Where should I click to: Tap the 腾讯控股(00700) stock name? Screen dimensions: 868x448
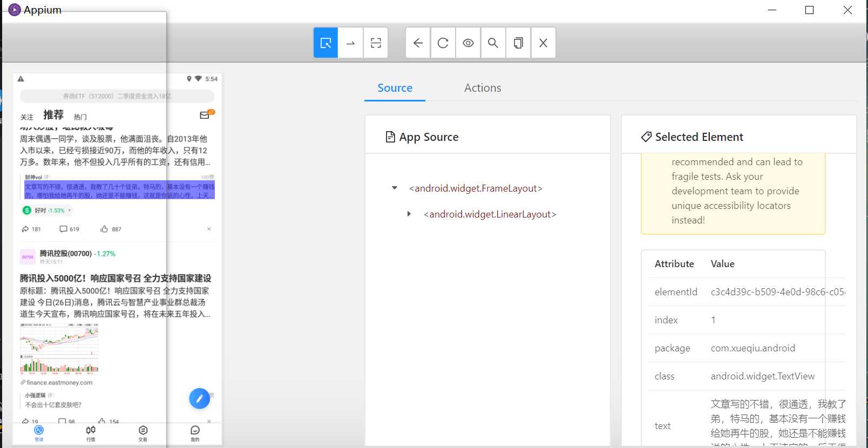pos(66,253)
